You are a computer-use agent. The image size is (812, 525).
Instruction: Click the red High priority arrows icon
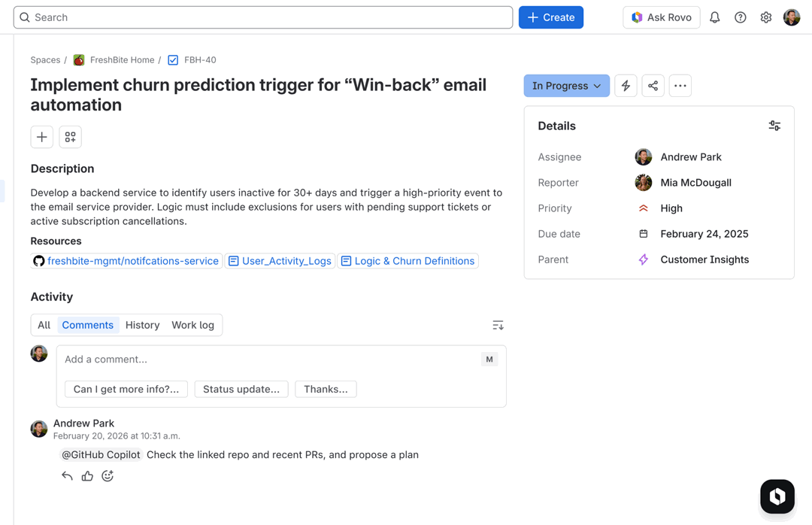(643, 208)
